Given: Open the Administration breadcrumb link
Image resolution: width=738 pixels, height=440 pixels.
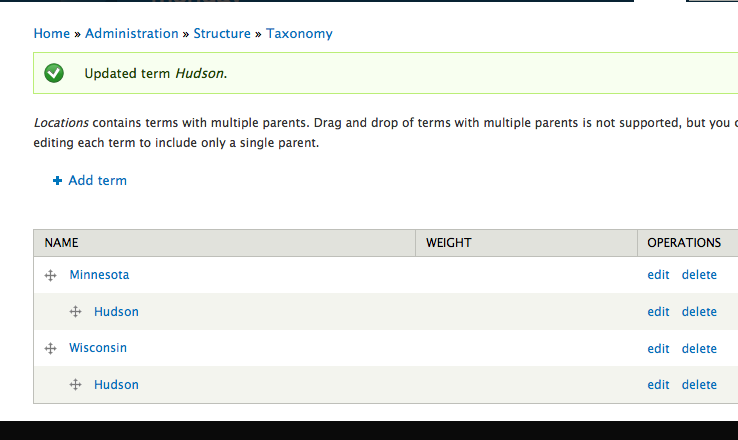Looking at the screenshot, I should click(132, 33).
